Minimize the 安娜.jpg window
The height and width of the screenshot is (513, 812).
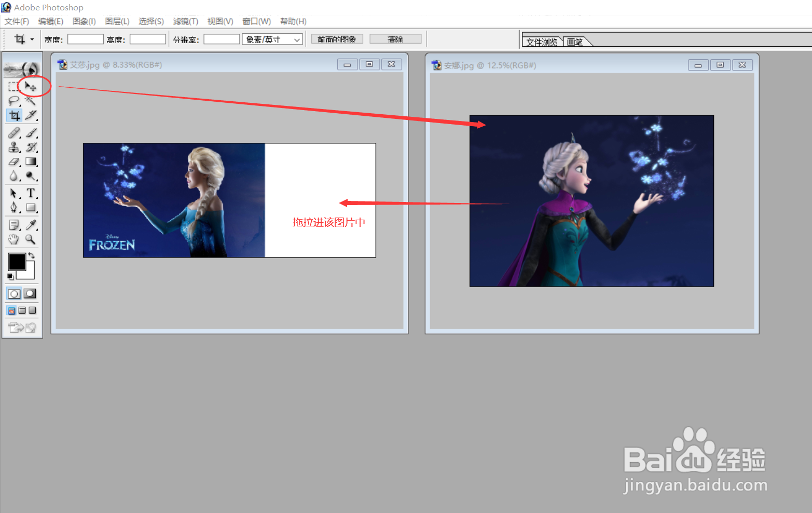coord(698,65)
